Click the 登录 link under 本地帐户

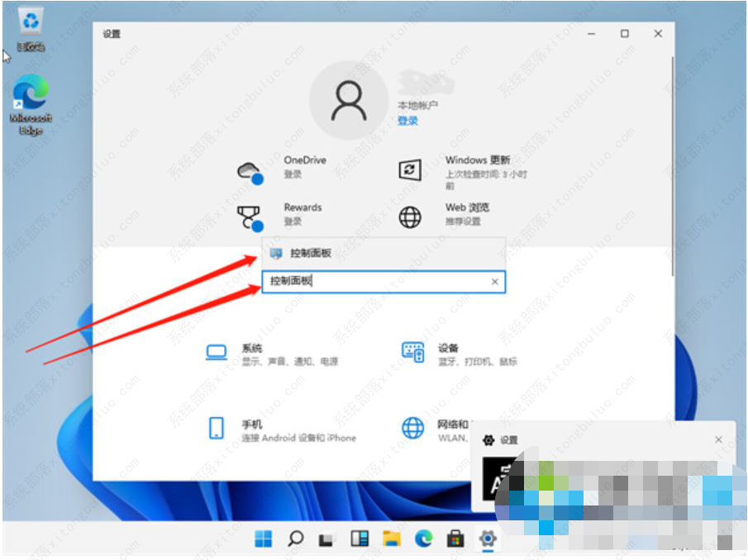407,121
